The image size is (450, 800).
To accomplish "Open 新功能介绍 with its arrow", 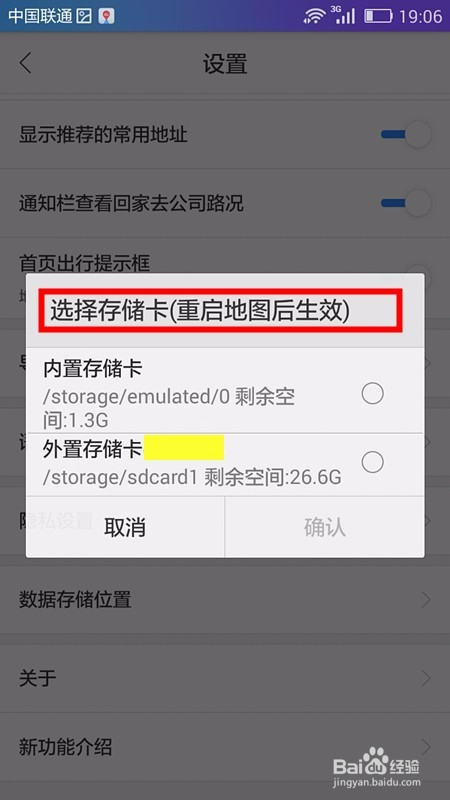I will 426,747.
